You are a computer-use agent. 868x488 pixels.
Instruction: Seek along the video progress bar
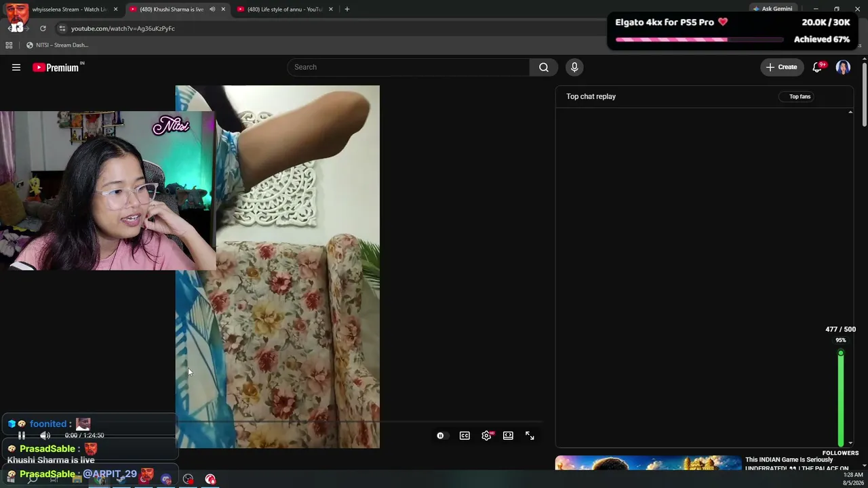click(x=359, y=422)
